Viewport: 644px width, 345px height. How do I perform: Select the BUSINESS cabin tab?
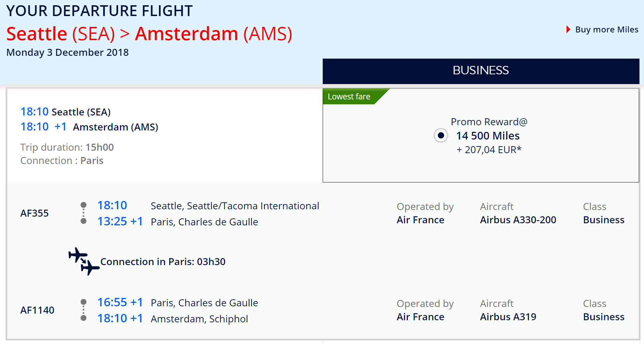480,71
